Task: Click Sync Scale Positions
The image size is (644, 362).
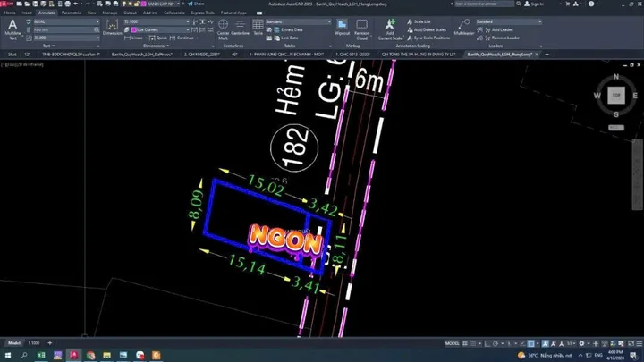Action: click(428, 38)
